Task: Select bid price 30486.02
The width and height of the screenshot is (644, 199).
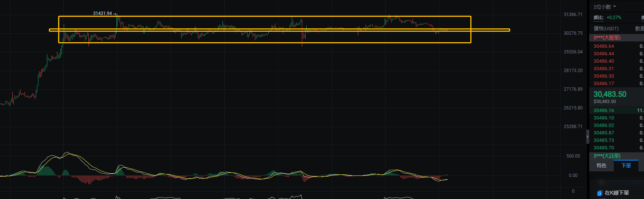Action: [604, 125]
